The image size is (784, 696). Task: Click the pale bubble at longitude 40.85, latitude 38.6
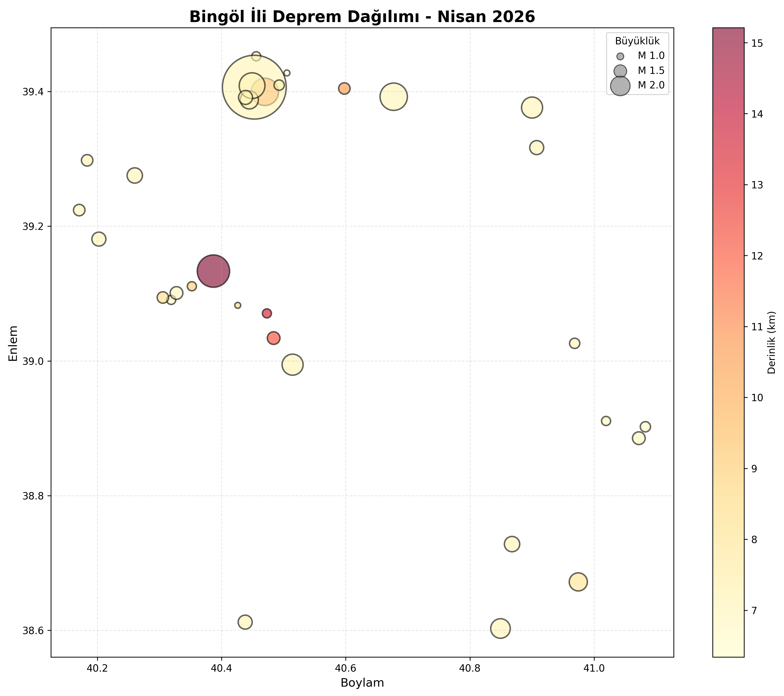501,628
